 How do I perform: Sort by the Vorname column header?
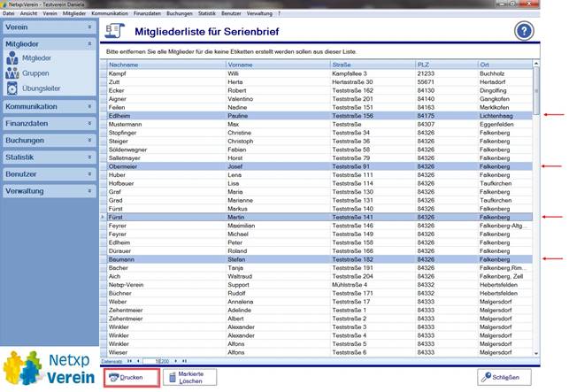point(278,65)
